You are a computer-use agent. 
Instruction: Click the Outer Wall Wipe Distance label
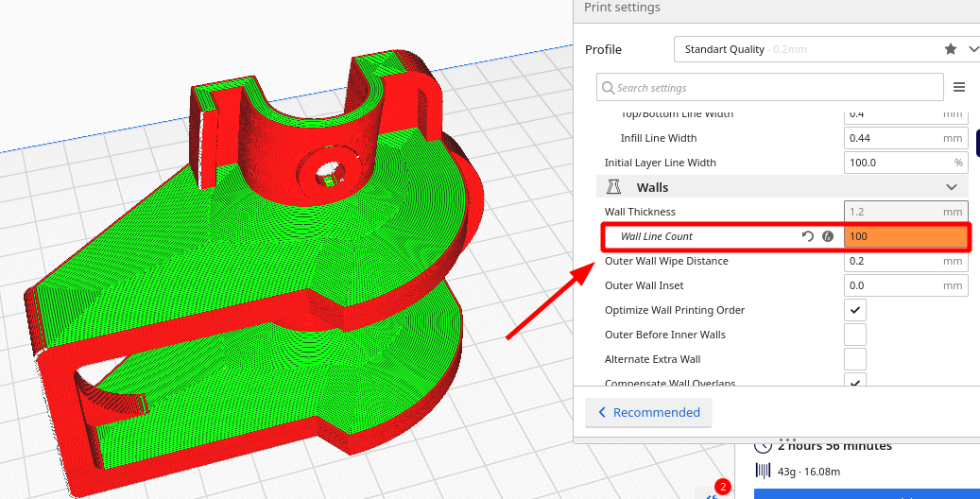666,261
